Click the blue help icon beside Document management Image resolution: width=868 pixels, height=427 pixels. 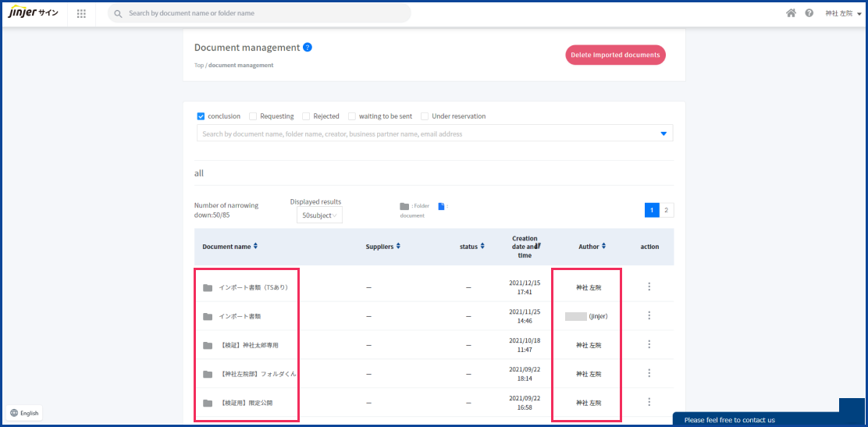308,48
